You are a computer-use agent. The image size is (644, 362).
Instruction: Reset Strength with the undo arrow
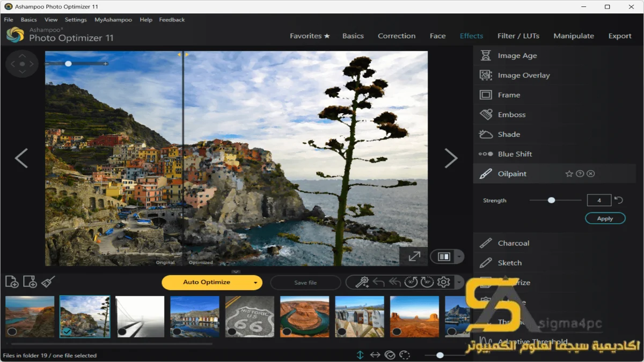(619, 200)
